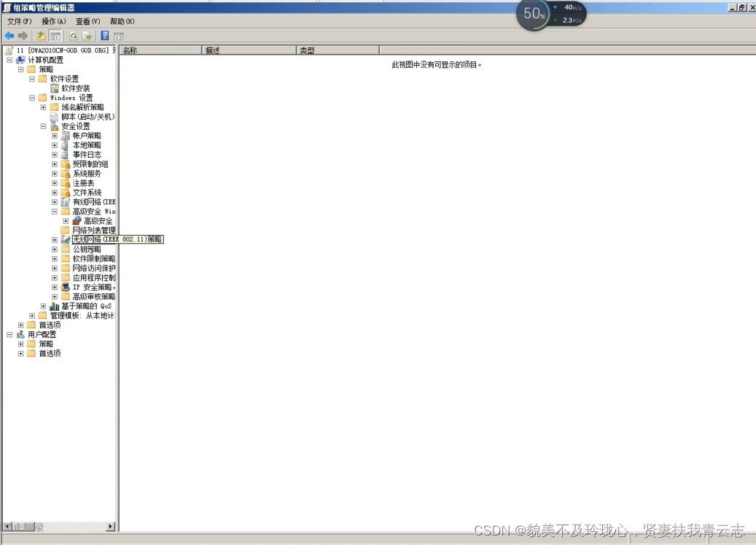The height and width of the screenshot is (545, 756).
Task: Select the 帐户策略 node icon
Action: click(66, 136)
